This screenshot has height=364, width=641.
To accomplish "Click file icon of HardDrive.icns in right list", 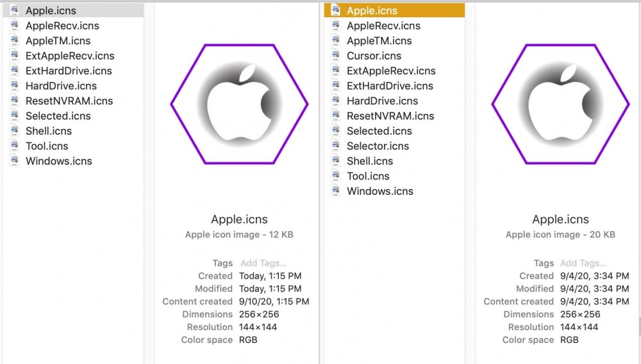I will [336, 101].
